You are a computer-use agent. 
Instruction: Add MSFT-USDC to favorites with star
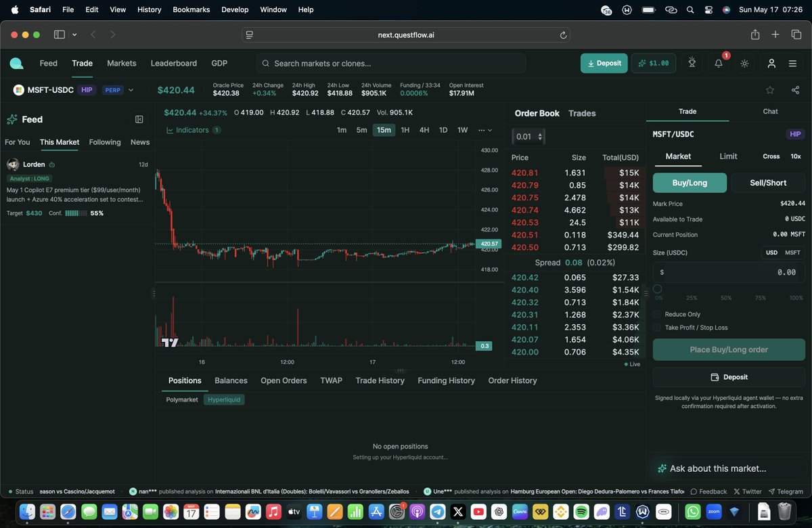click(770, 89)
